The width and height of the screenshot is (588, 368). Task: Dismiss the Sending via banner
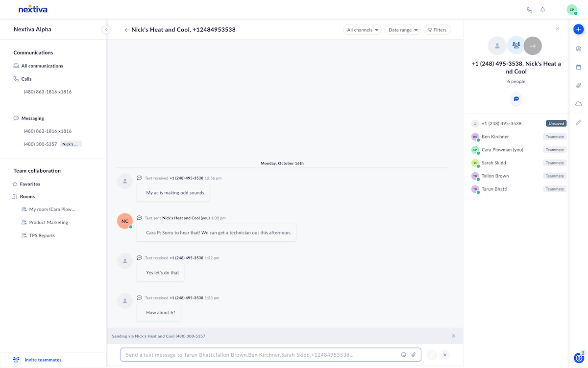(x=453, y=336)
